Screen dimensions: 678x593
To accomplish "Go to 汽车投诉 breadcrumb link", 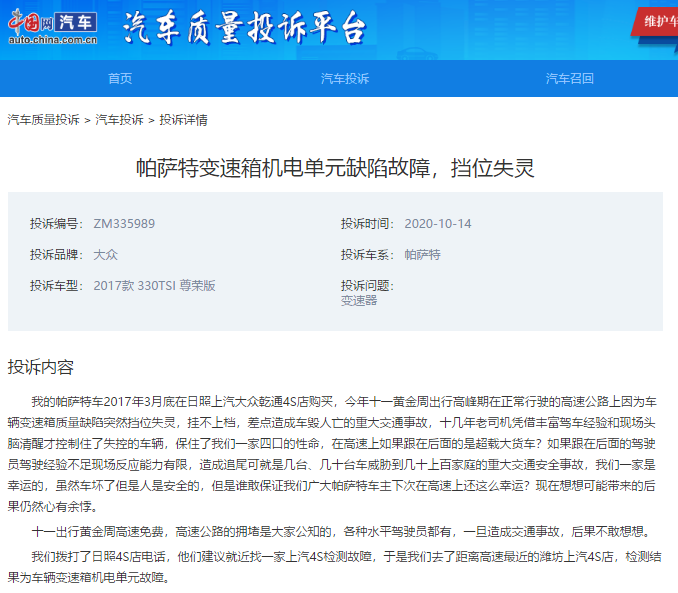I will pos(119,120).
